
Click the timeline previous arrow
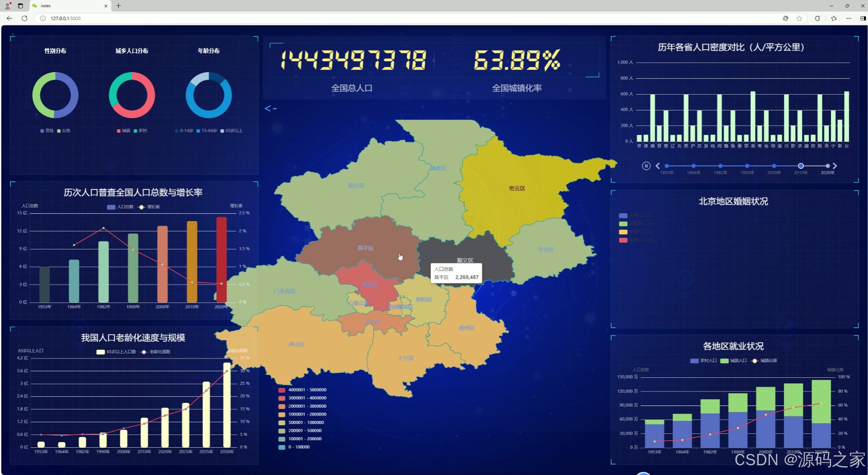(658, 166)
